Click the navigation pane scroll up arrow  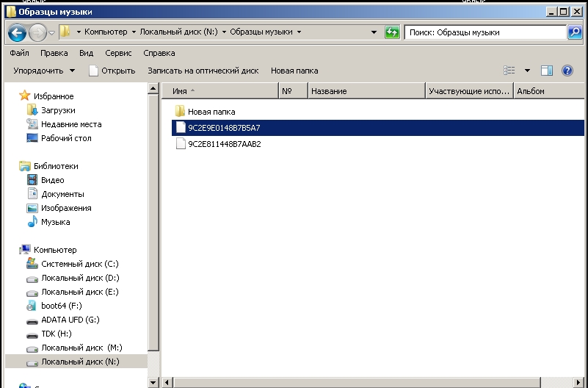[x=153, y=89]
